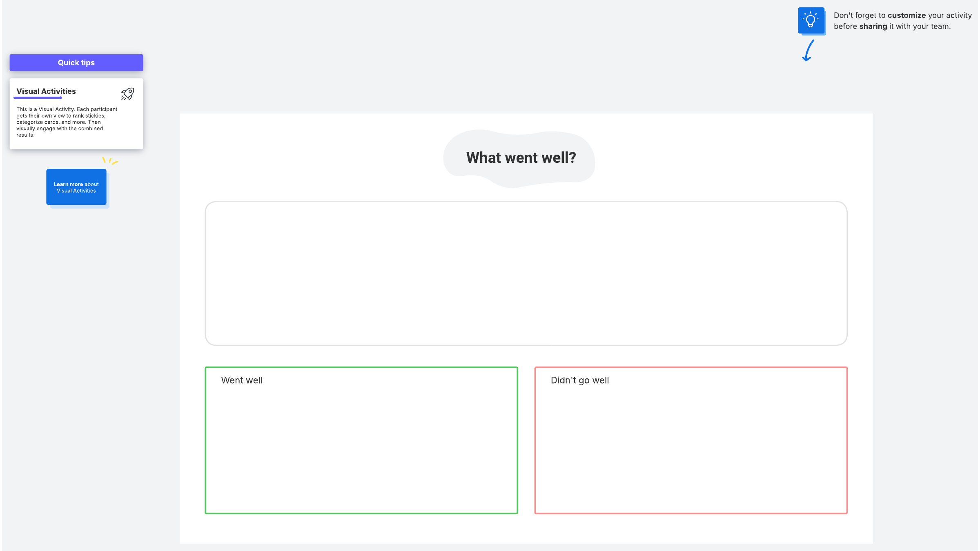Click inside the large empty rounded box
Viewport: 980px width, 551px height.
(526, 273)
